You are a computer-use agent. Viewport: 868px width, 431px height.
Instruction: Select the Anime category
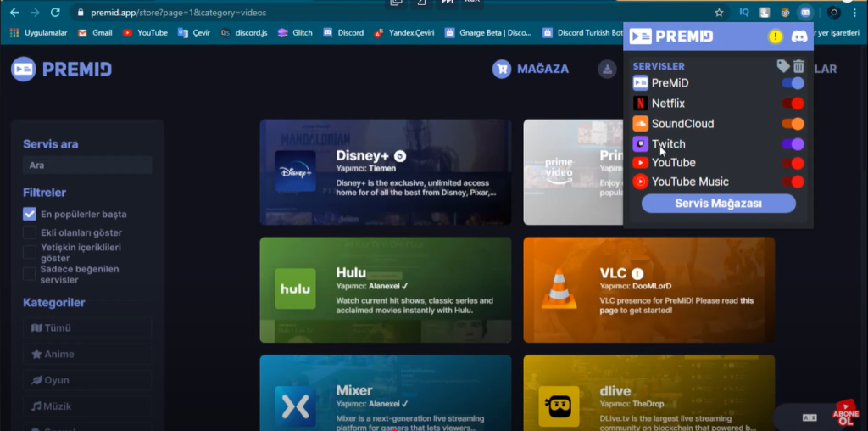(87, 354)
